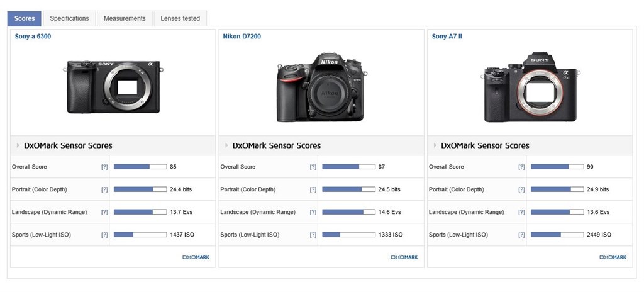
Task: Click Sony A7 II Portrait (Color Depth) label
Action: (457, 189)
